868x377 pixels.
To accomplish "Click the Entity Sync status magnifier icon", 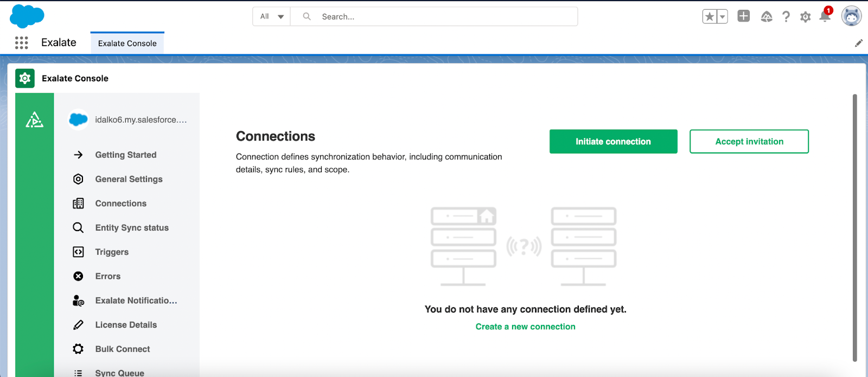I will [78, 228].
